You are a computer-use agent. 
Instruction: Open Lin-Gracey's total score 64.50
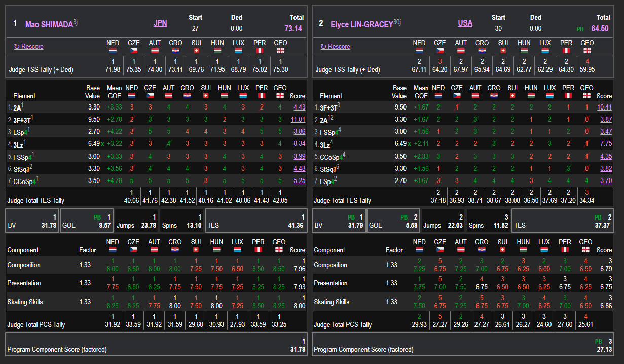point(600,29)
